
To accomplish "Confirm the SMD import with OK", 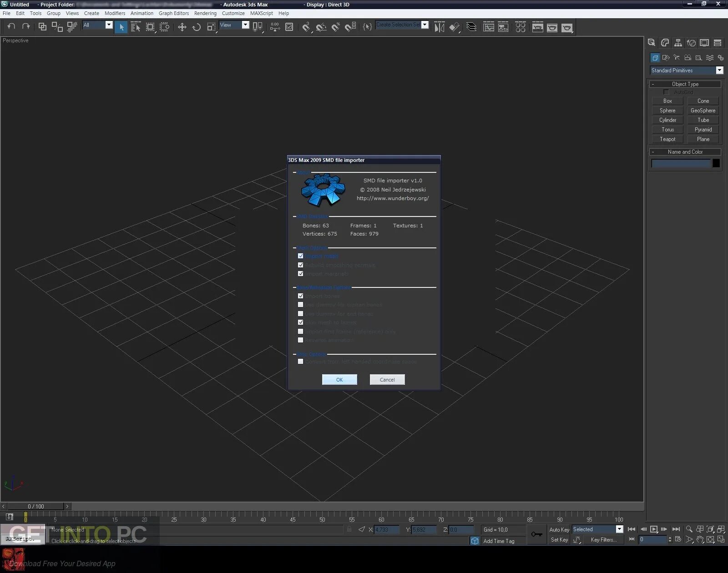I will click(x=339, y=380).
